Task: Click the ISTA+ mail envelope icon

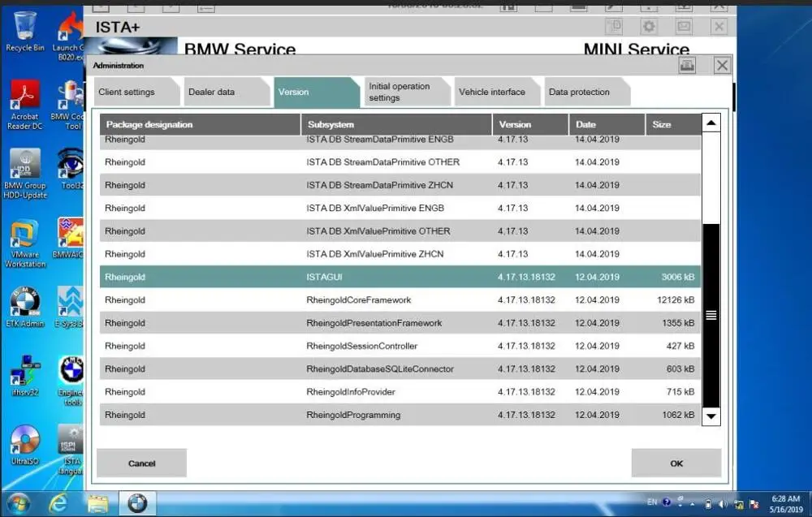Action: click(684, 26)
